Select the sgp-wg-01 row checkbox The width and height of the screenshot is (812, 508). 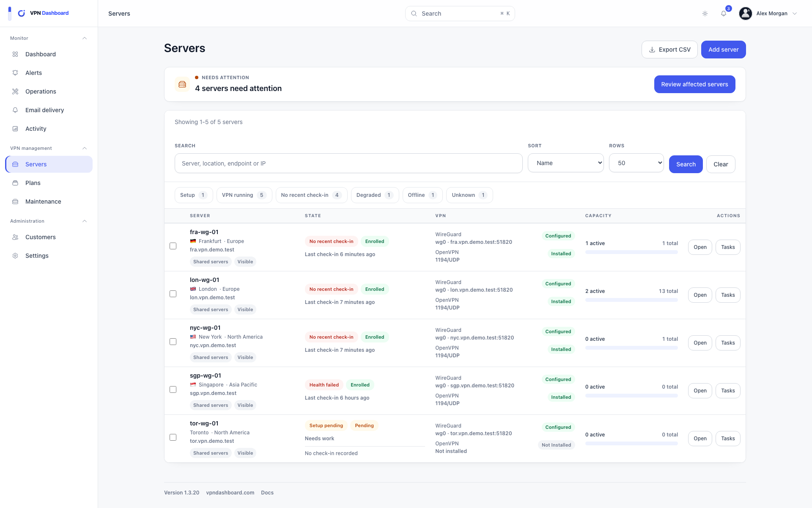click(x=173, y=389)
